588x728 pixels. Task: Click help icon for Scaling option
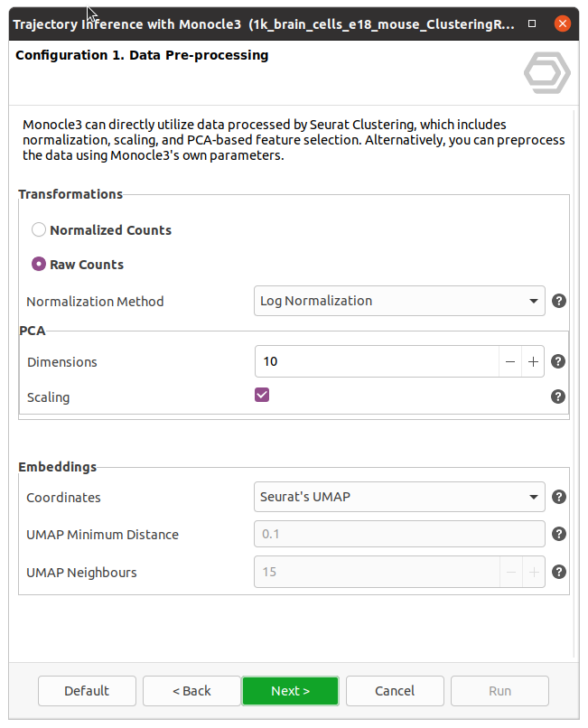coord(558,397)
